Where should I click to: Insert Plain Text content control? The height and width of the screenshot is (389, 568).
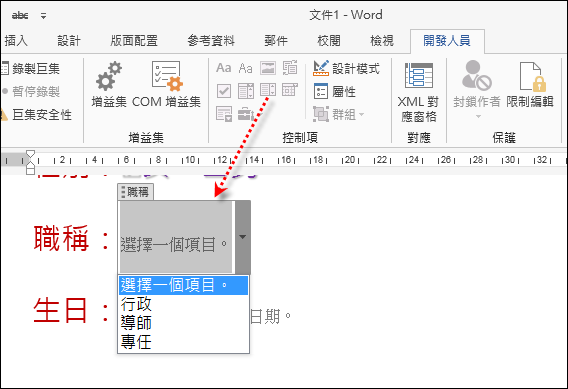(x=246, y=68)
